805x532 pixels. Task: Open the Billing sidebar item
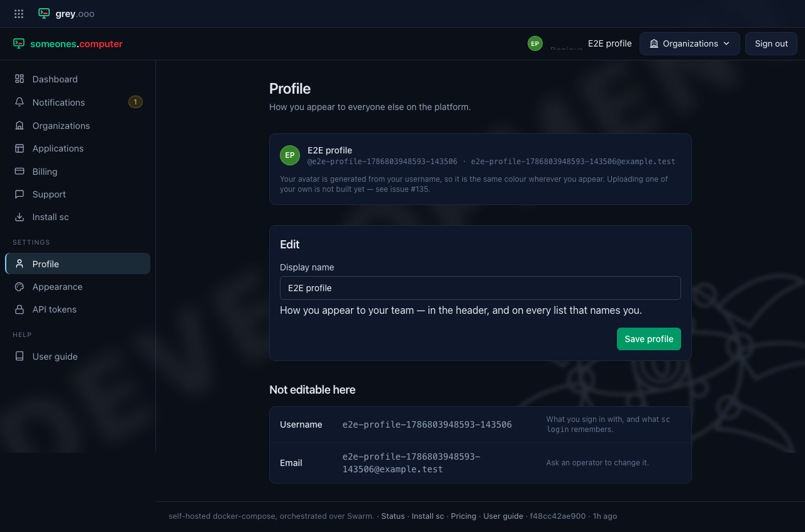77,172
